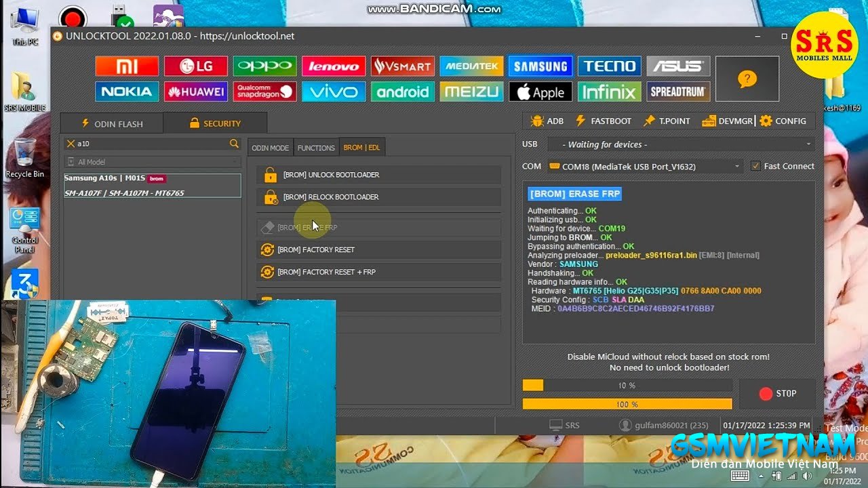This screenshot has height=488, width=868.
Task: Choose the LG brand tile
Action: coord(195,66)
